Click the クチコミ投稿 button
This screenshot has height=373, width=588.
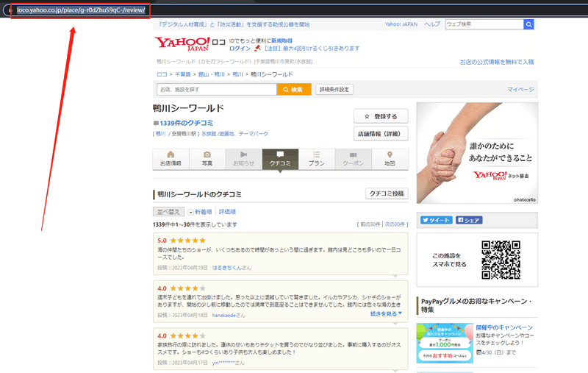pos(387,193)
